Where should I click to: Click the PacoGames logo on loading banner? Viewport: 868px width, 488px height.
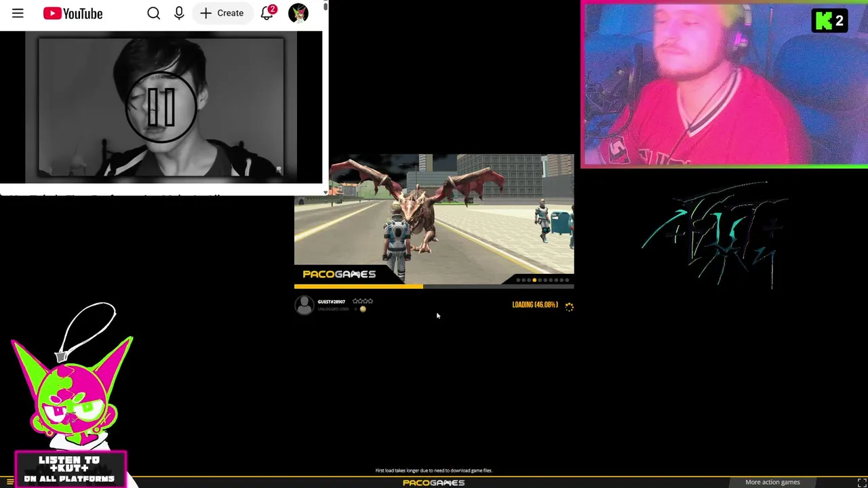tap(338, 274)
